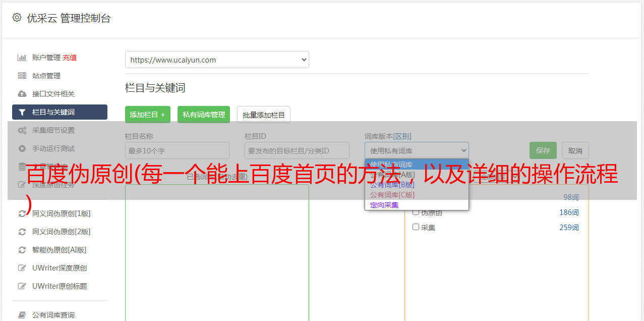The image size is (644, 321).
Task: Open 智能伪原创[AI版] in the sidebar
Action: tap(60, 250)
